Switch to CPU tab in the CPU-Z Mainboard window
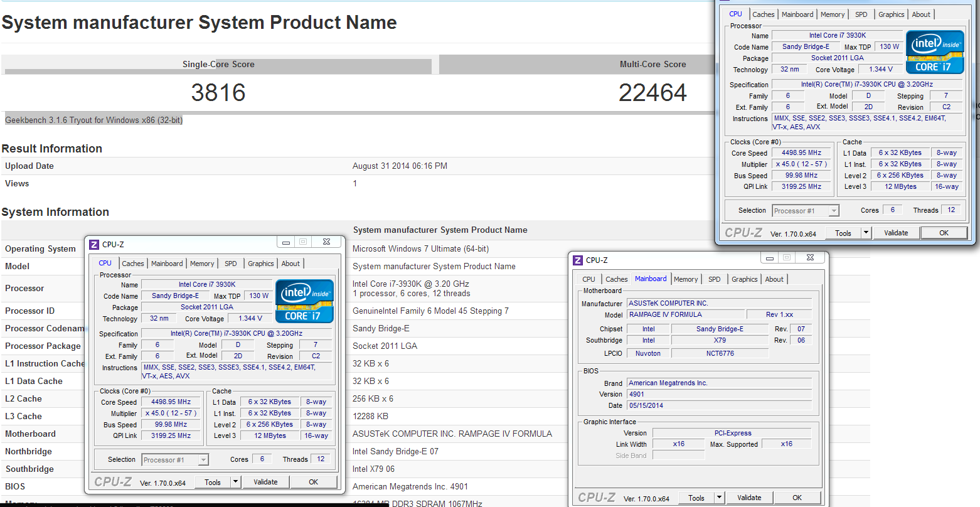 (x=589, y=279)
